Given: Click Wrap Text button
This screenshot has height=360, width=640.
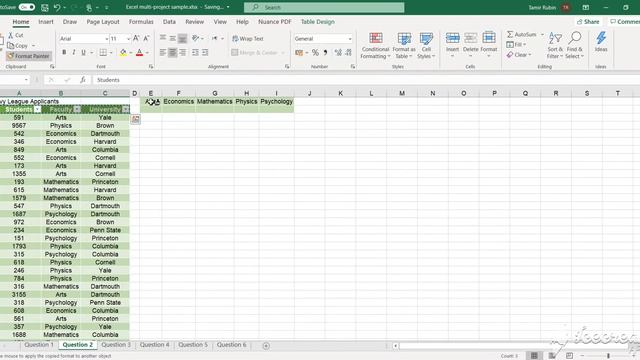Looking at the screenshot, I should (x=247, y=38).
